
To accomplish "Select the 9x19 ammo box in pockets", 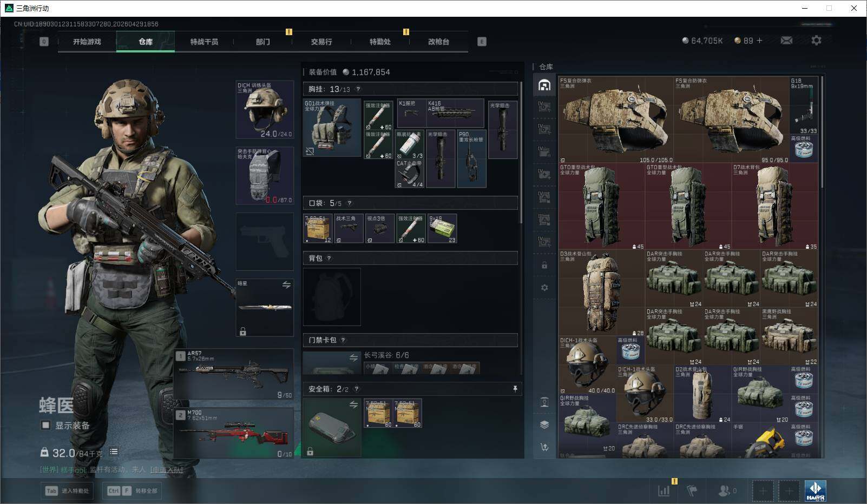I will click(442, 228).
